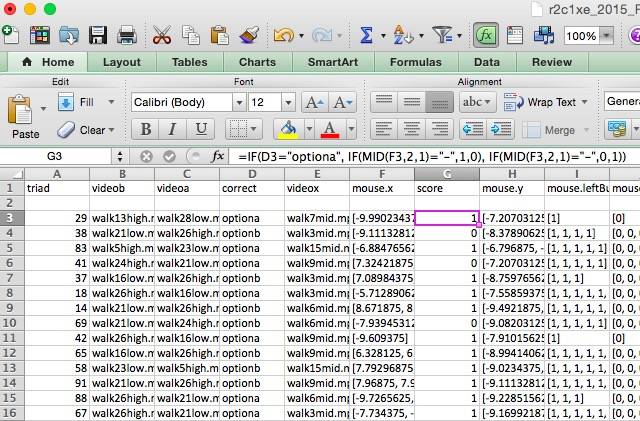Open the fill color picker arrow

pyautogui.click(x=309, y=130)
